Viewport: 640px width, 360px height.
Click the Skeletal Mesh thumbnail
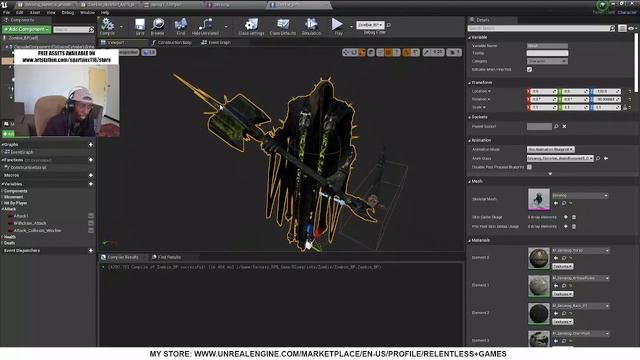point(539,199)
